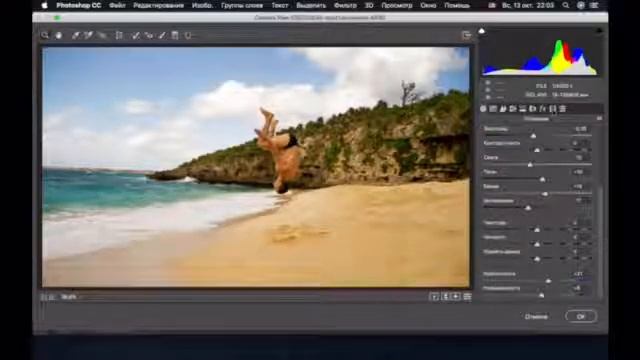Click the Тени (Shadows) slider handle

[x=542, y=179]
